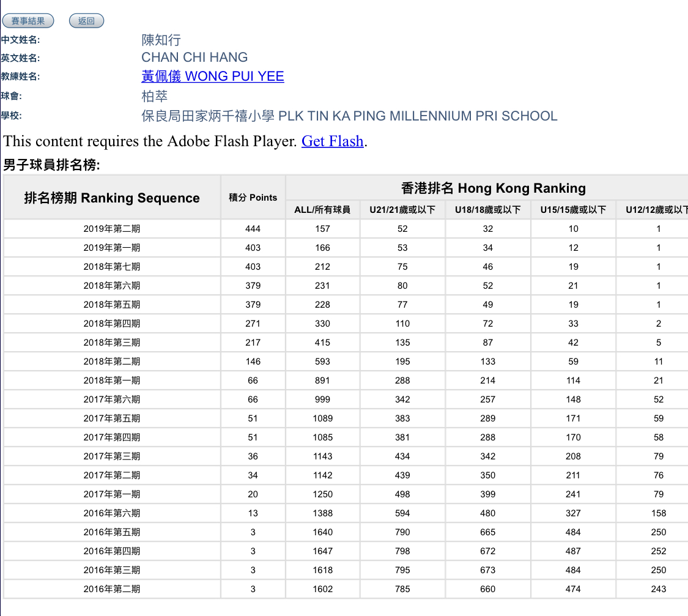
Task: Click the 男子球員排名榜 heading
Action: (52, 165)
